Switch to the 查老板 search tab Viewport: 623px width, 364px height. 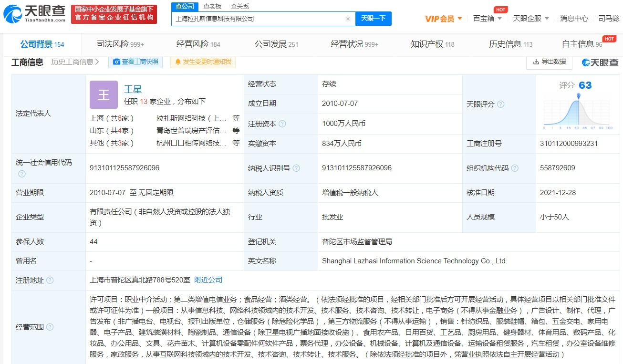click(212, 6)
